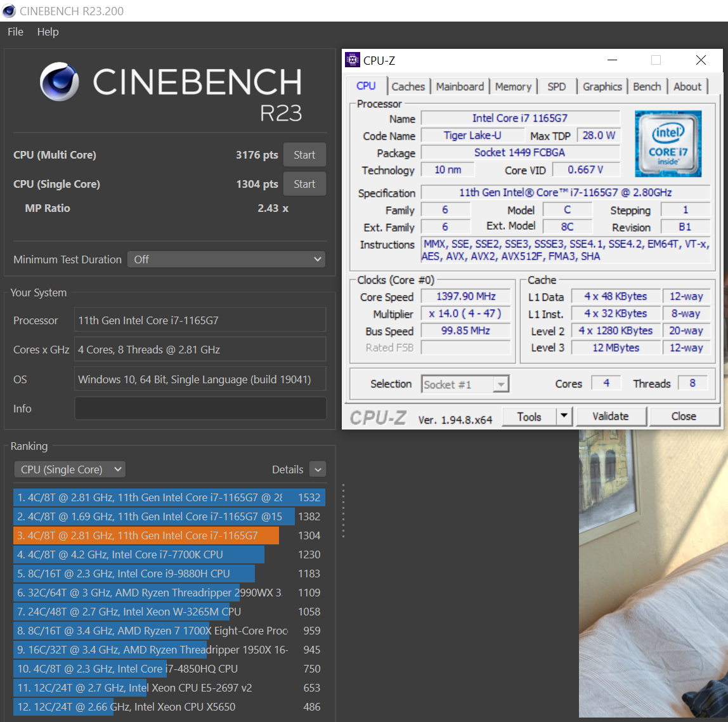Click the Cores x GHz value field
This screenshot has height=722, width=728.
coord(200,350)
